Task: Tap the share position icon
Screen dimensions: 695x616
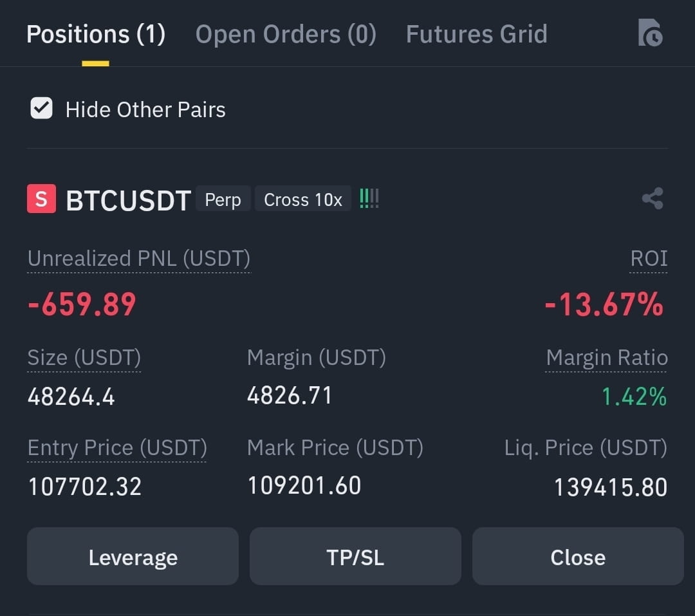Action: pyautogui.click(x=653, y=199)
